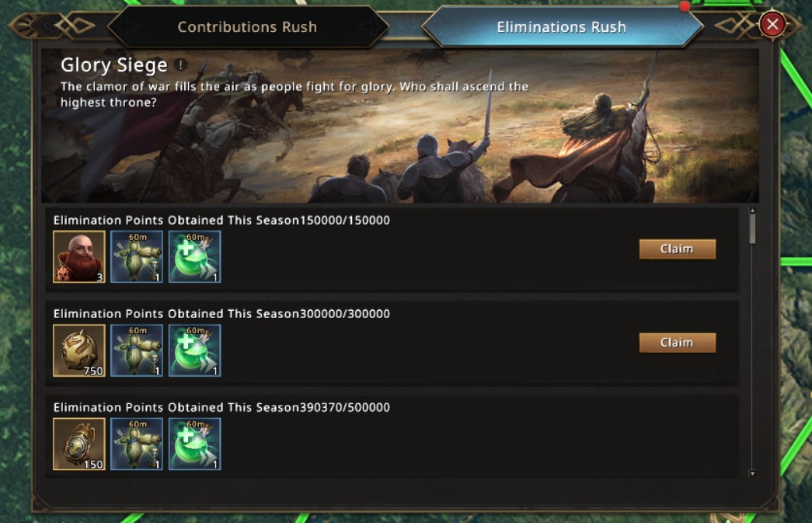The image size is (812, 523).
Task: Switch to the Contributions Rush tab
Action: [247, 27]
